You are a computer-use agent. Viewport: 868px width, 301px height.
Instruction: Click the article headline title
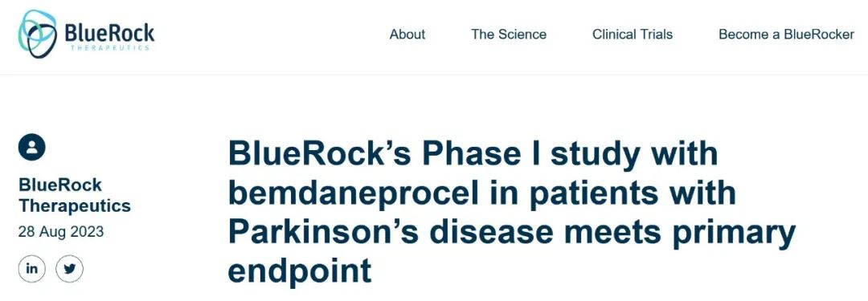pos(511,212)
